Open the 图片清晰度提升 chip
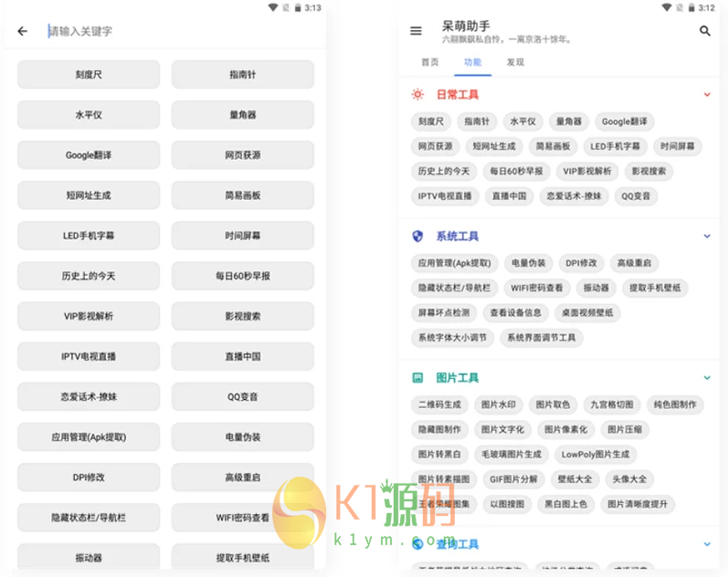728x577 pixels. tap(638, 504)
